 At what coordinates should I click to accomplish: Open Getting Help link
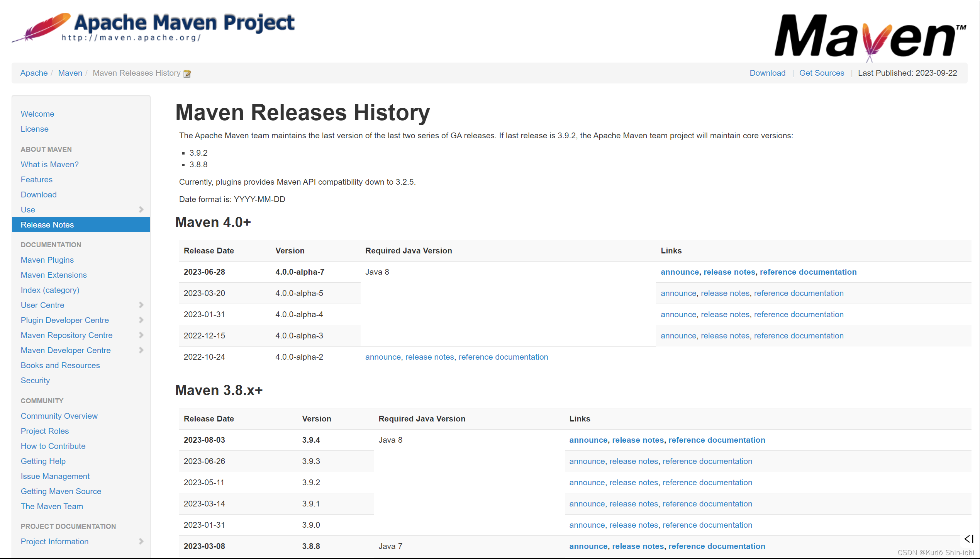pyautogui.click(x=43, y=461)
